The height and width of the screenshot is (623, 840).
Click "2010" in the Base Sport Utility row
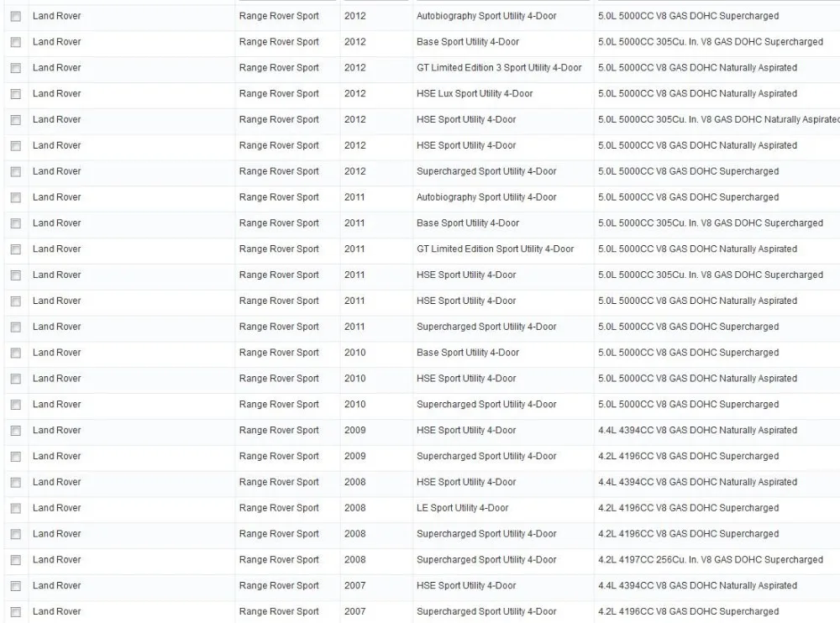[355, 353]
